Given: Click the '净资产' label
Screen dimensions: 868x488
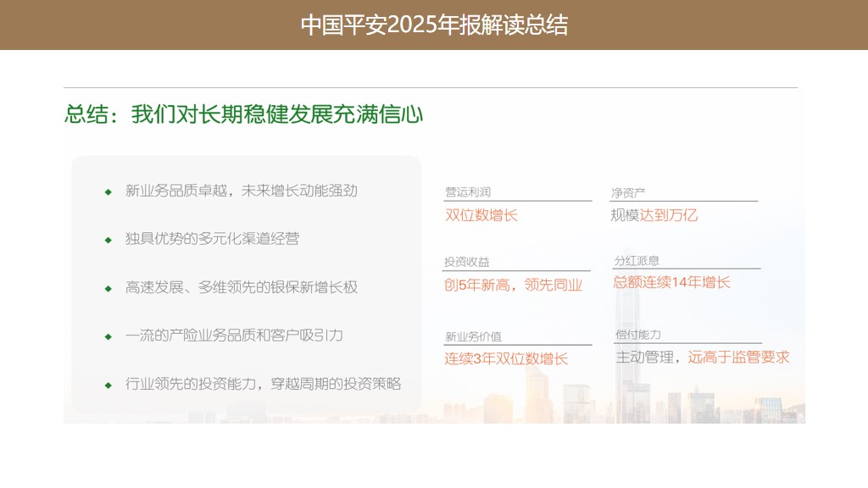Looking at the screenshot, I should pyautogui.click(x=628, y=193).
